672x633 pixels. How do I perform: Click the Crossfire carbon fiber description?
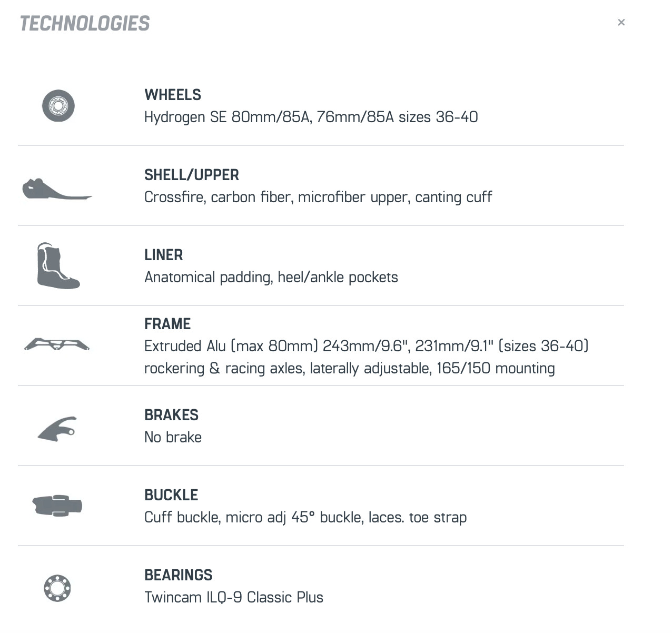click(318, 197)
